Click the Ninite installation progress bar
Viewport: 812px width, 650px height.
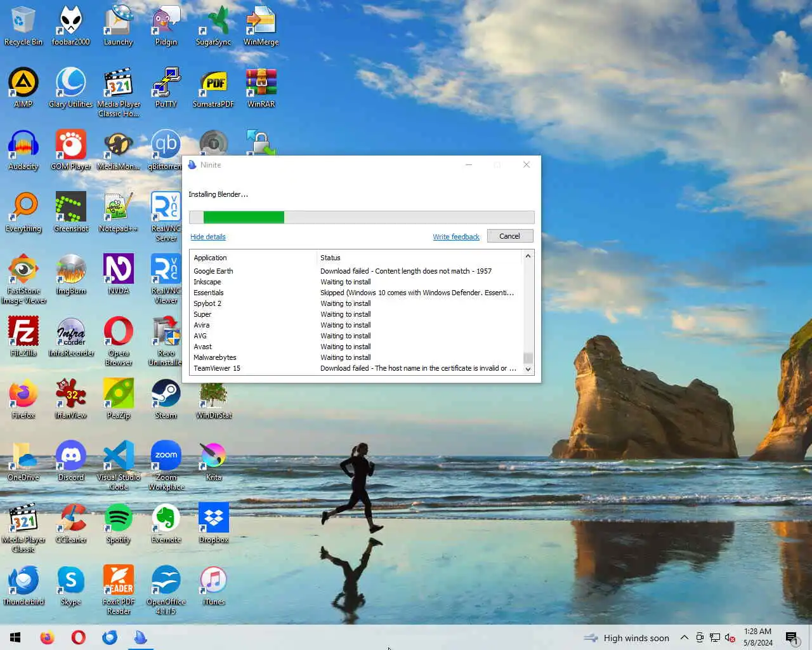[362, 217]
